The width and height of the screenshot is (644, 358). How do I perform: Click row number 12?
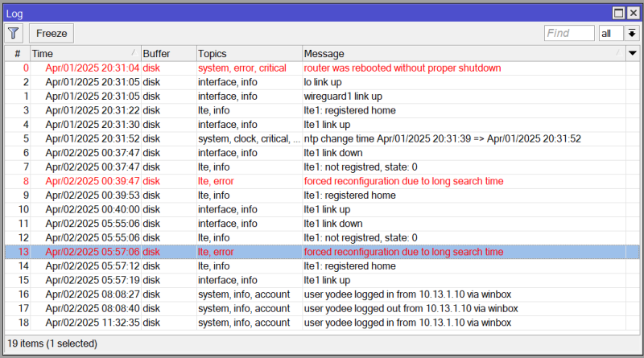click(x=23, y=237)
